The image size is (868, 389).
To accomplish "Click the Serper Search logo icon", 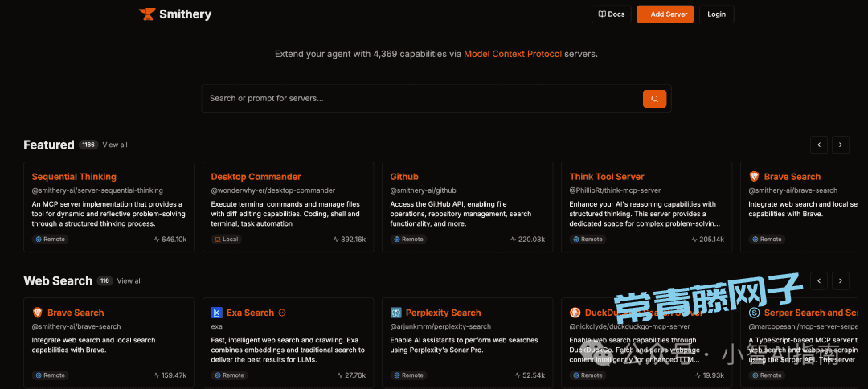I will (754, 313).
